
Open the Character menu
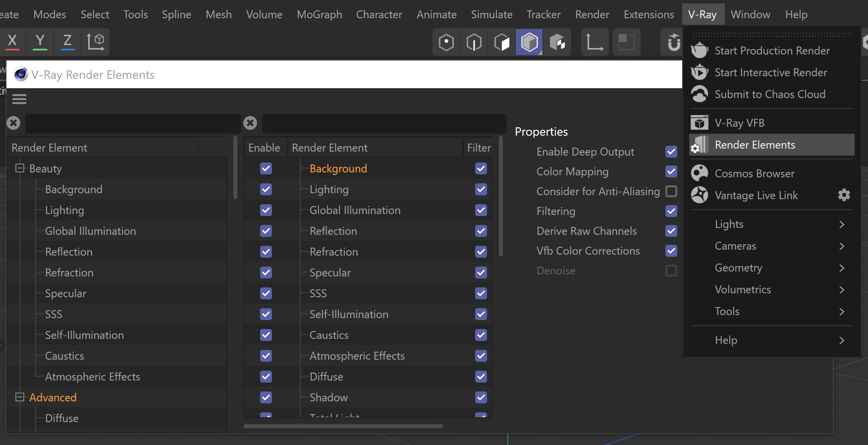[x=379, y=14]
